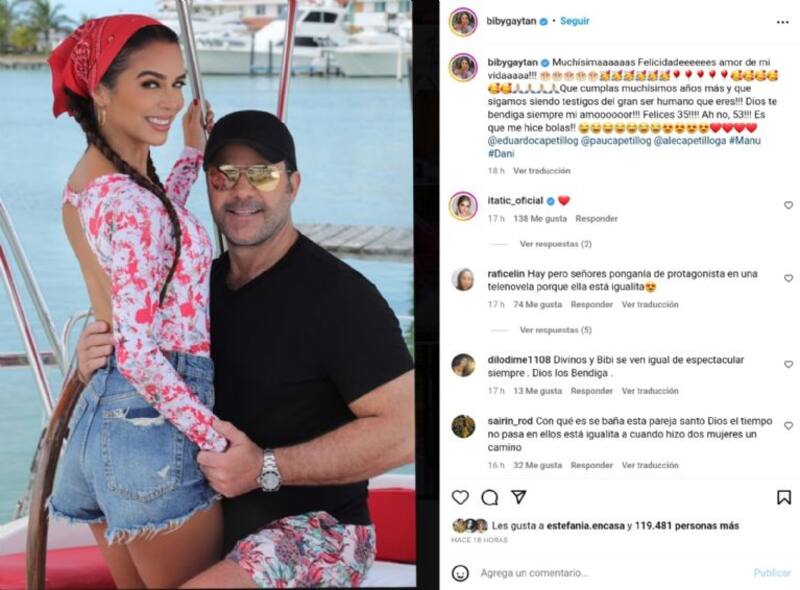Open the comment speech bubble icon
Image resolution: width=800 pixels, height=590 pixels.
point(490,497)
